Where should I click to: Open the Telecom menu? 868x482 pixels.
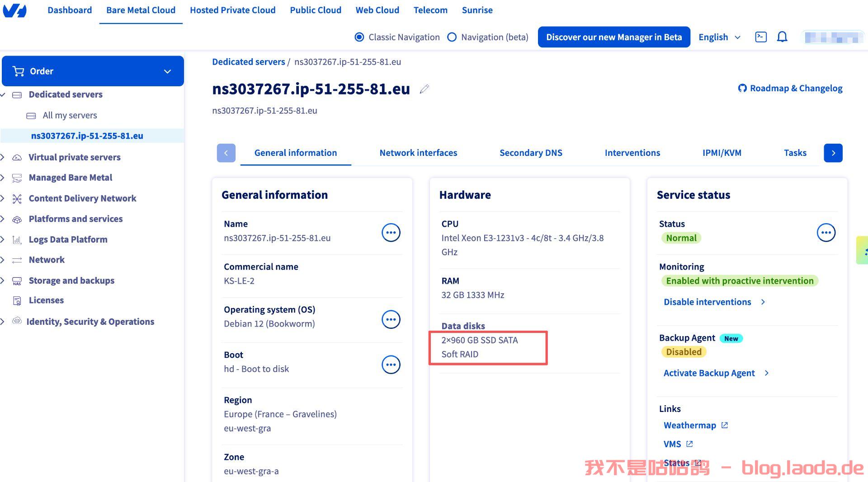(x=430, y=10)
